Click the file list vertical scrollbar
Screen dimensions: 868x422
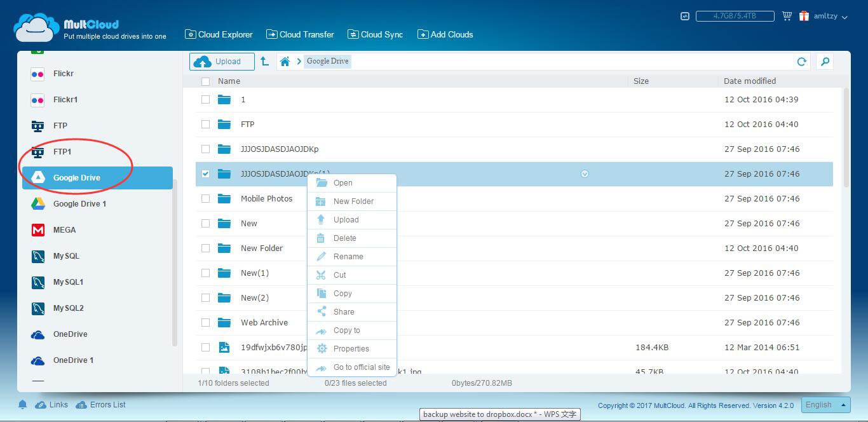pyautogui.click(x=846, y=137)
